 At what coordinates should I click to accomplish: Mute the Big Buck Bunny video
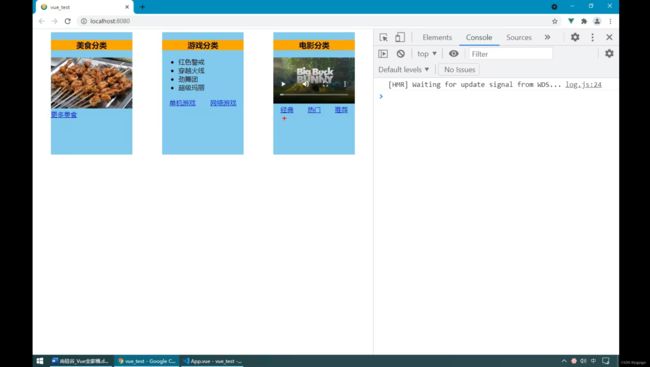(x=306, y=84)
